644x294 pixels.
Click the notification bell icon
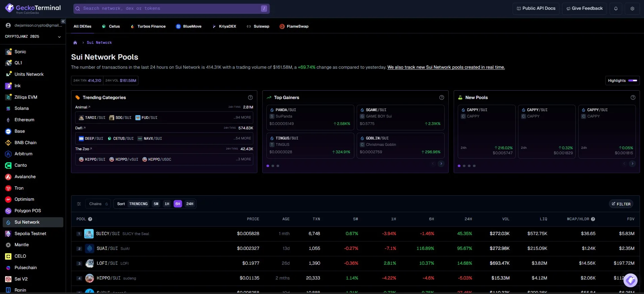tap(616, 8)
